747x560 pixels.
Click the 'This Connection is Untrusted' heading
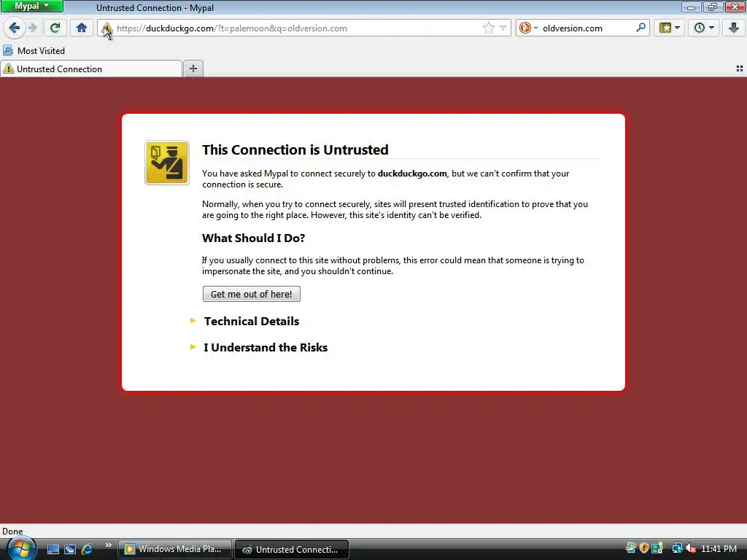[x=295, y=149]
